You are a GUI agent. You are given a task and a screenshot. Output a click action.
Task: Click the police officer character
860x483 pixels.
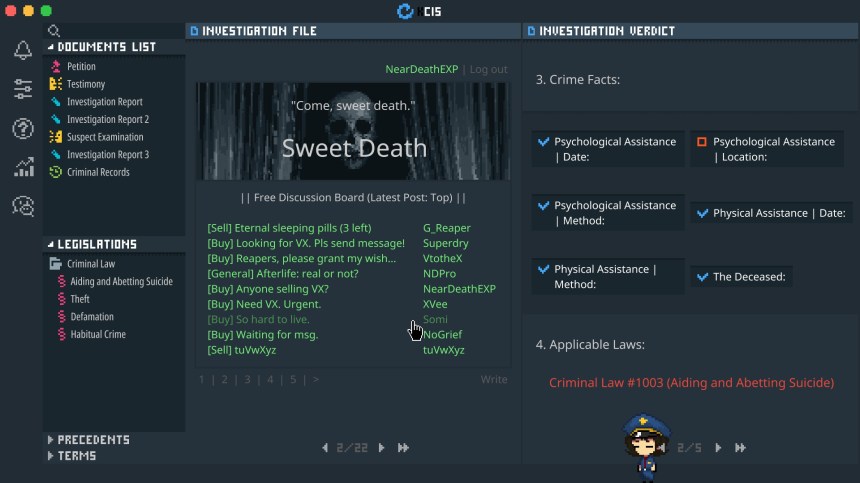tap(646, 446)
